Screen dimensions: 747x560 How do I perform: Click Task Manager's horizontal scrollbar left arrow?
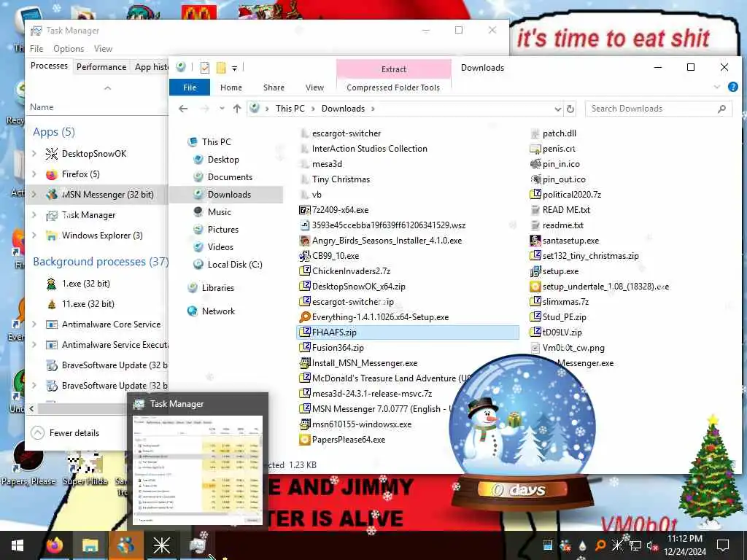(31, 408)
